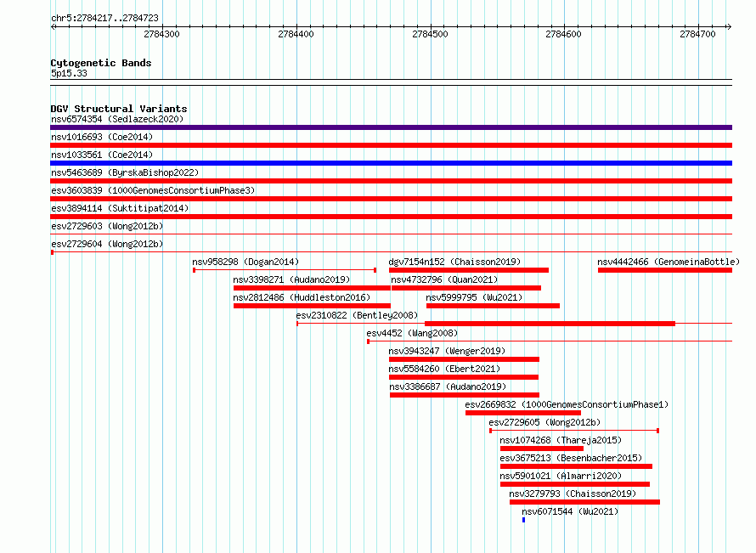Open esv2669832 (1000GenomesConsortiumPhase1) label
The image size is (756, 553).
pyautogui.click(x=567, y=404)
